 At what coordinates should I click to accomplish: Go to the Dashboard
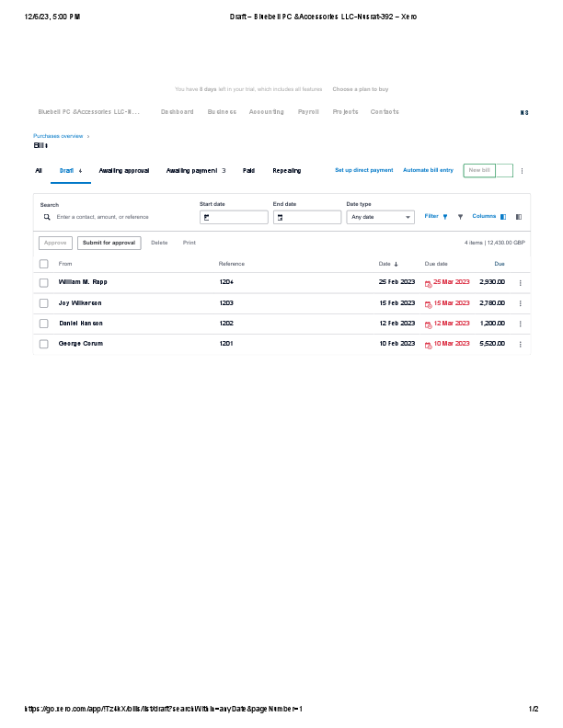pyautogui.click(x=177, y=112)
